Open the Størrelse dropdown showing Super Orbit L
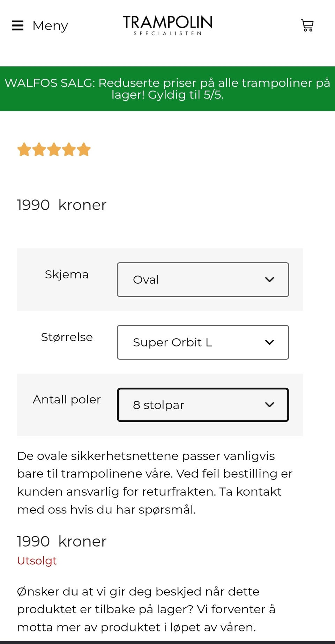Screen dimensions: 335x644 [203, 342]
